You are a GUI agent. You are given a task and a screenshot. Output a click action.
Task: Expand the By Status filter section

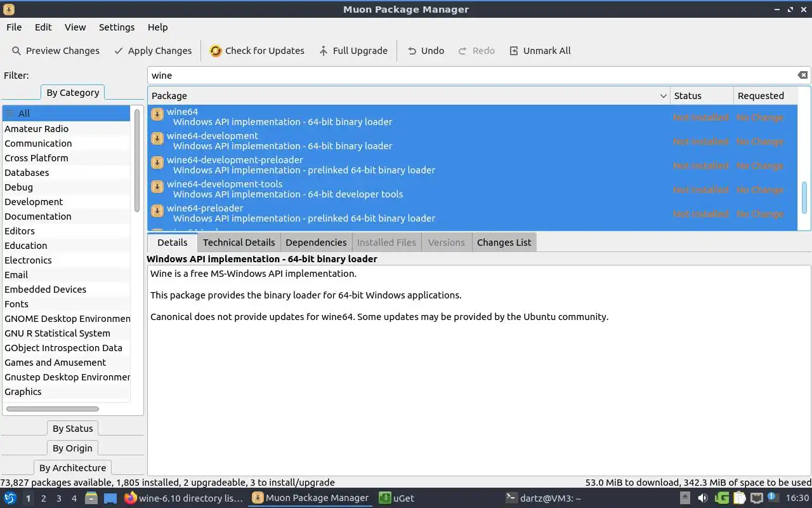73,429
